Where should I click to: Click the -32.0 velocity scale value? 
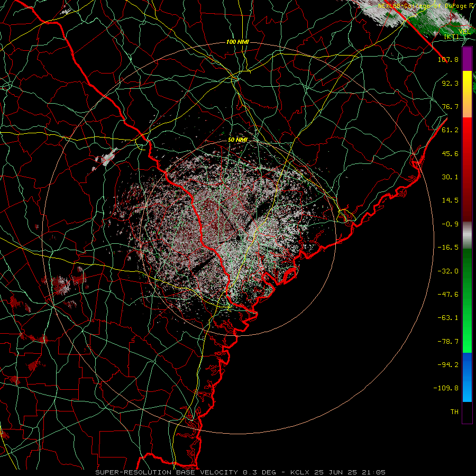click(448, 271)
